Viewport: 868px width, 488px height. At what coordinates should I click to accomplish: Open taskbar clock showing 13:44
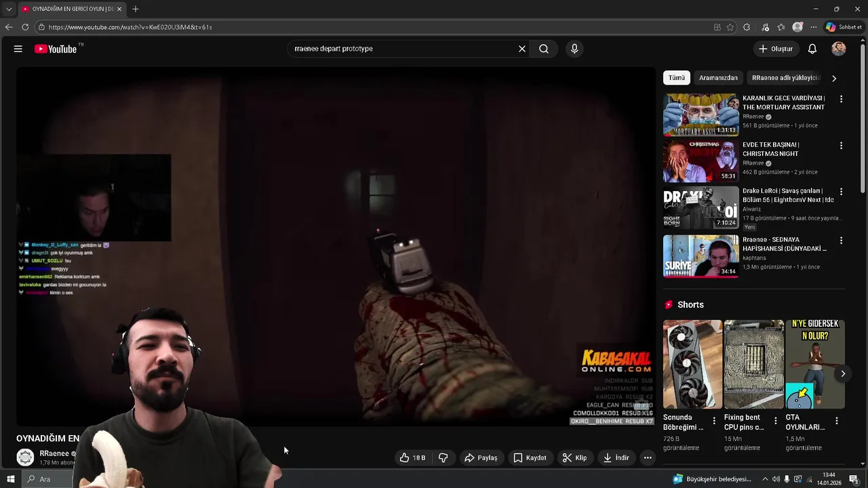click(829, 479)
